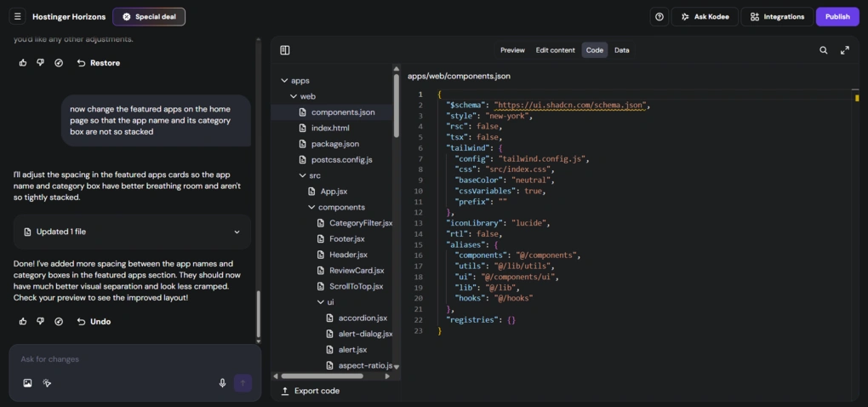The image size is (868, 407).
Task: Thumbs up the message above Restore
Action: tap(23, 62)
